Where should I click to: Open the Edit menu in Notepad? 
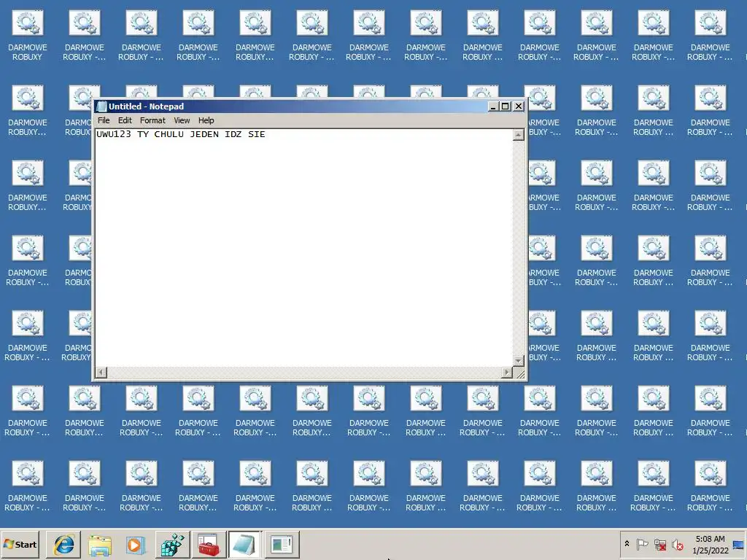pos(125,120)
